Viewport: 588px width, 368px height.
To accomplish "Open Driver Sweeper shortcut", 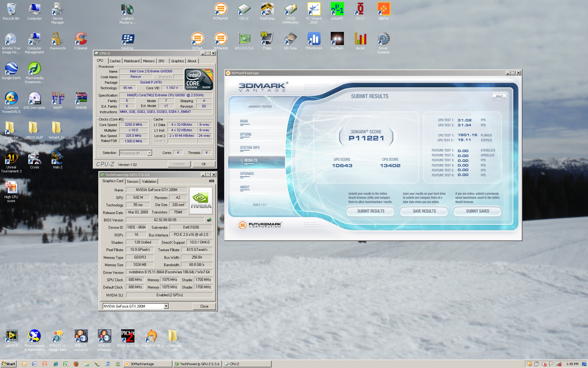I will coord(383,43).
